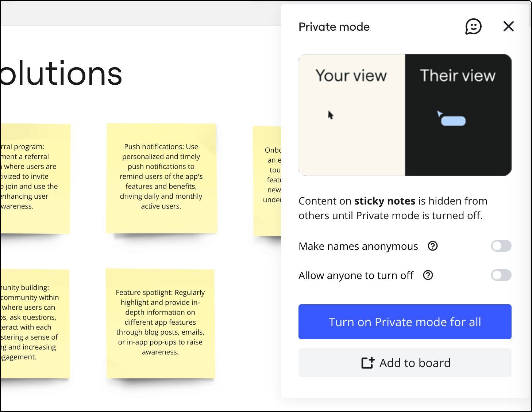This screenshot has height=412, width=532.
Task: Click the bold sticky notes description text
Action: [385, 201]
